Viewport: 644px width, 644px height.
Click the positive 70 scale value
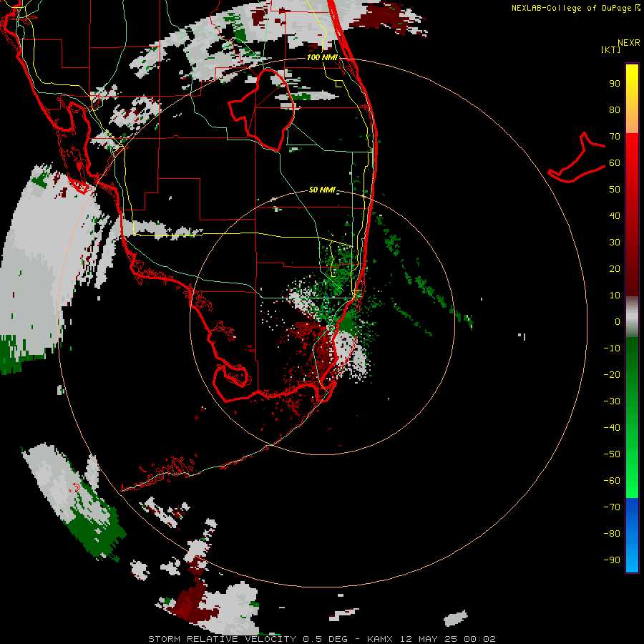[x=615, y=137]
